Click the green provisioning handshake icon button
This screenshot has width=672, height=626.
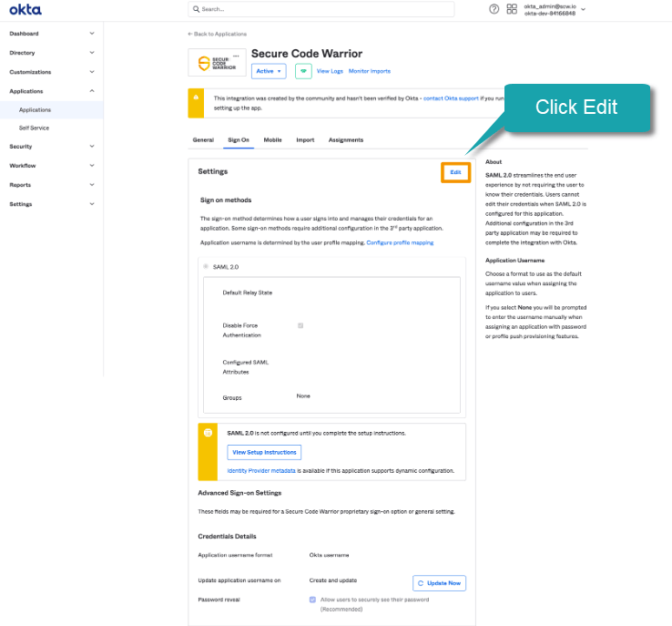click(303, 71)
